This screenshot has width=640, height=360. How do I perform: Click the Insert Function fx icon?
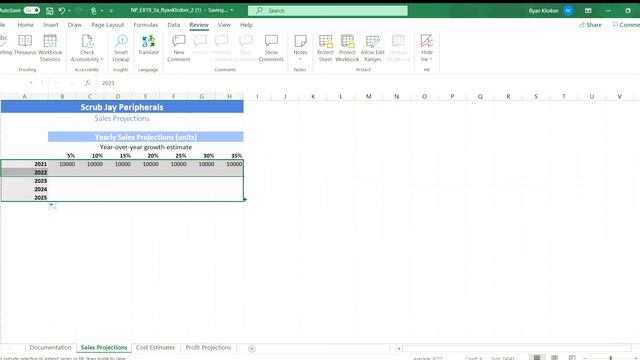point(87,83)
